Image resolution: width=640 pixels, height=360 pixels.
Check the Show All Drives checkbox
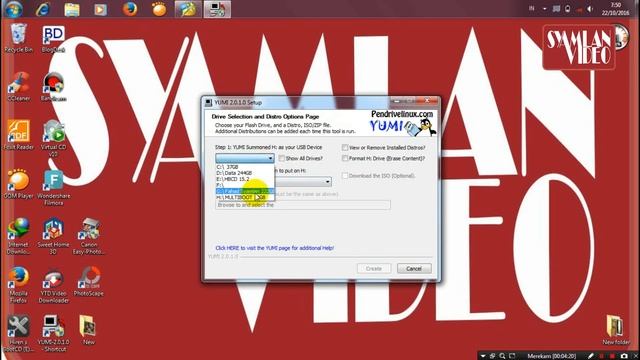click(x=282, y=158)
